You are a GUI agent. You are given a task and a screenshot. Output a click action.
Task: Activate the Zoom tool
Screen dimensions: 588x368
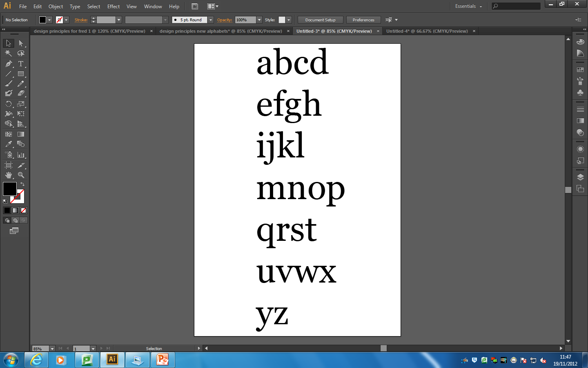point(20,175)
